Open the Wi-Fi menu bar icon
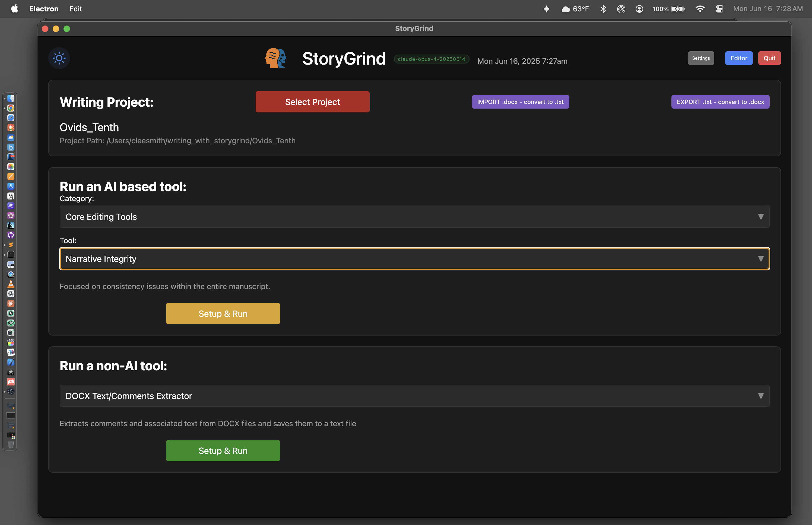This screenshot has height=525, width=812. (x=700, y=9)
